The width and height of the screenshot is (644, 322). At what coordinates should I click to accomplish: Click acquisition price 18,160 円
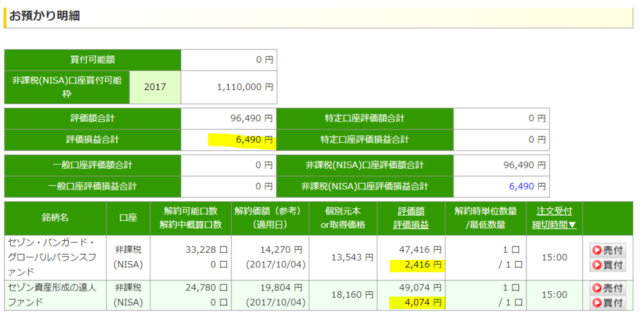point(352,295)
